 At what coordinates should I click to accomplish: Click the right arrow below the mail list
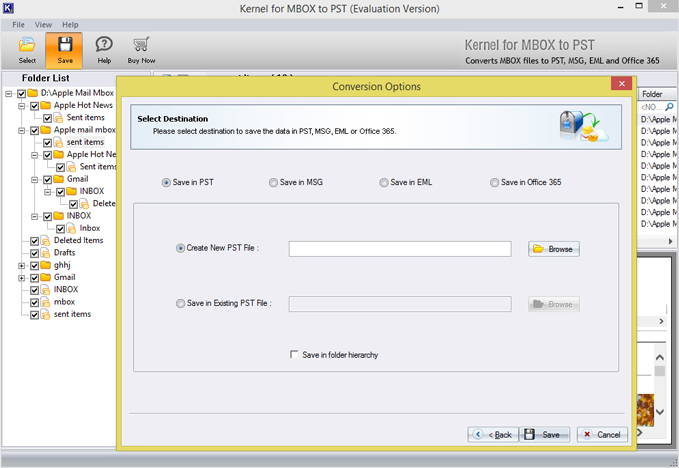(670, 241)
